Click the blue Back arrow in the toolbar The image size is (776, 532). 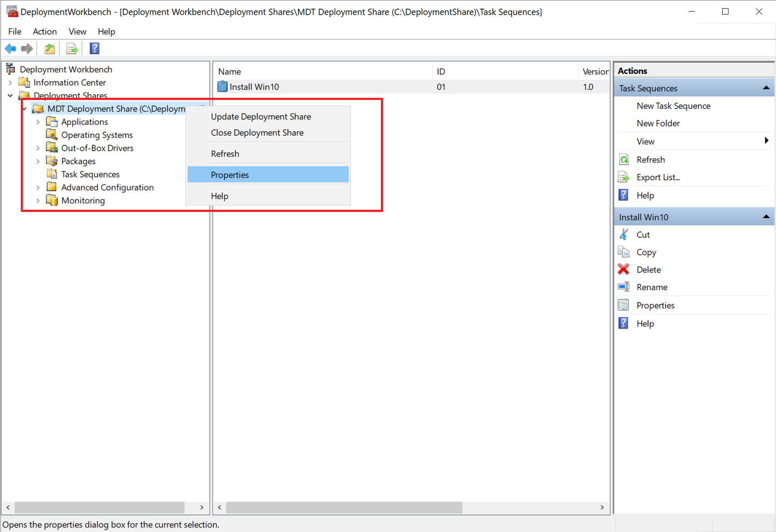pyautogui.click(x=10, y=49)
